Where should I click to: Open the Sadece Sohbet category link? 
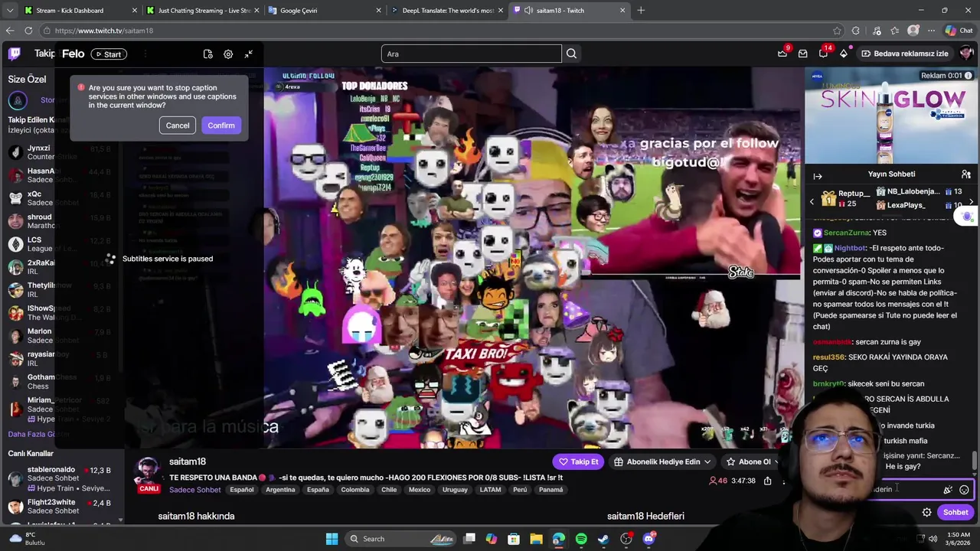click(194, 490)
